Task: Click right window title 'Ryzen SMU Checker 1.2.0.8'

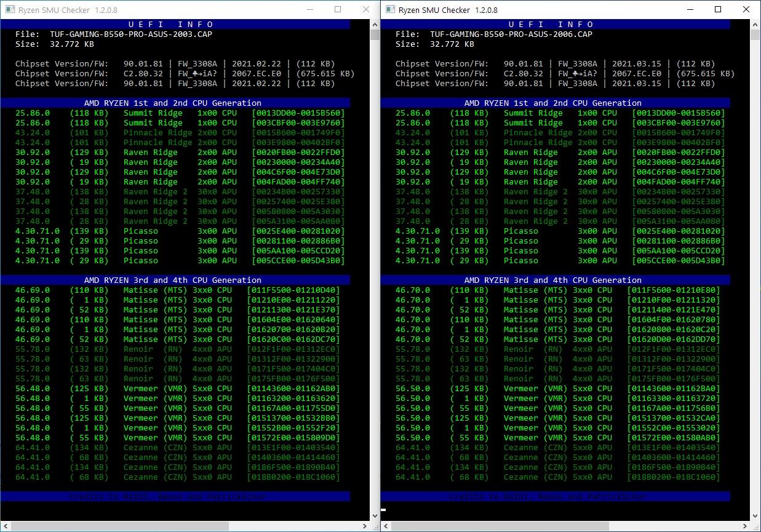Action: tap(448, 10)
